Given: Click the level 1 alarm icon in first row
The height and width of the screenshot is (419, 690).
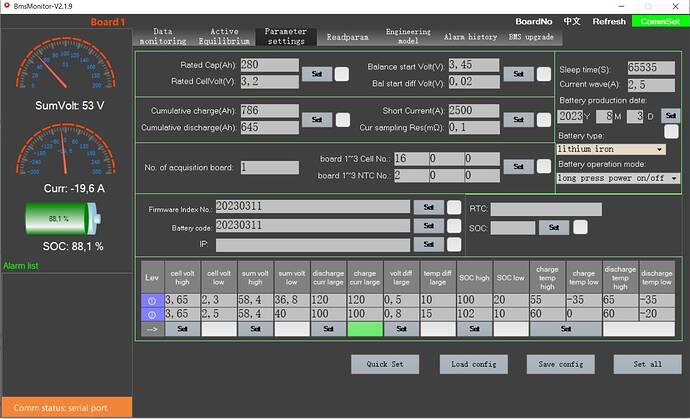Looking at the screenshot, I should pos(152,301).
